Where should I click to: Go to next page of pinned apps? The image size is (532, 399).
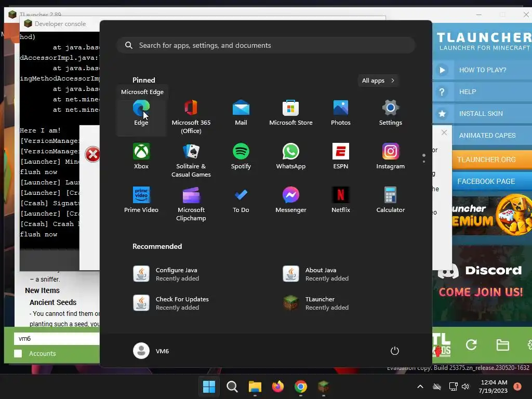point(424,162)
